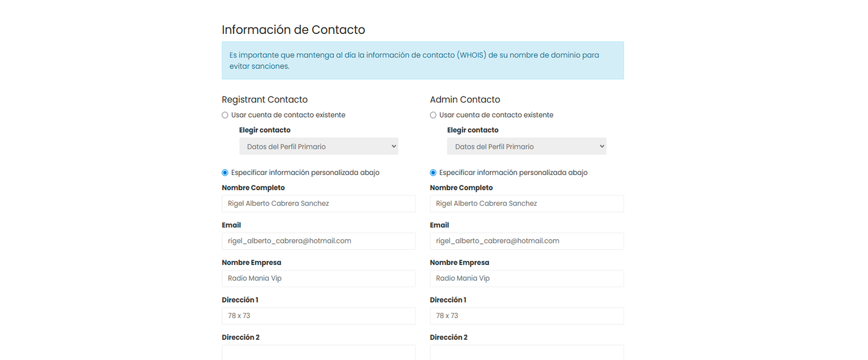Choose Registrant 'Especificar información personalizada abajo' option
868x360 pixels.
[x=225, y=173]
